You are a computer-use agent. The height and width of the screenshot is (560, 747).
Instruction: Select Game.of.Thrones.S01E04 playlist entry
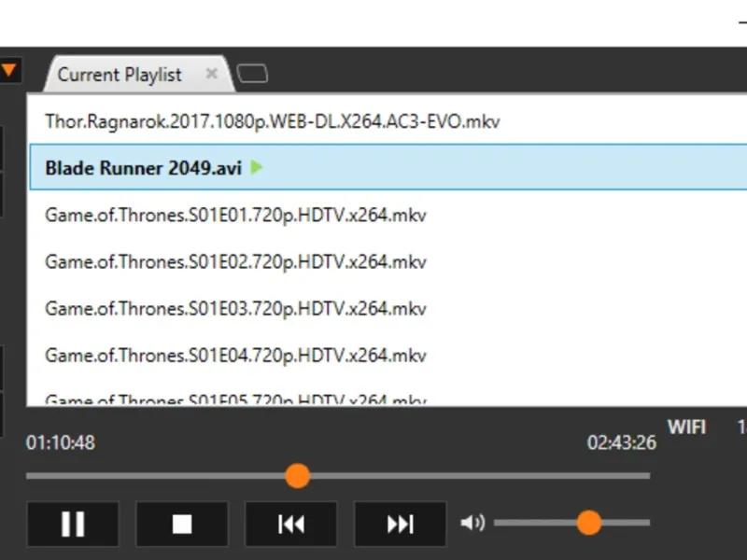387,355
